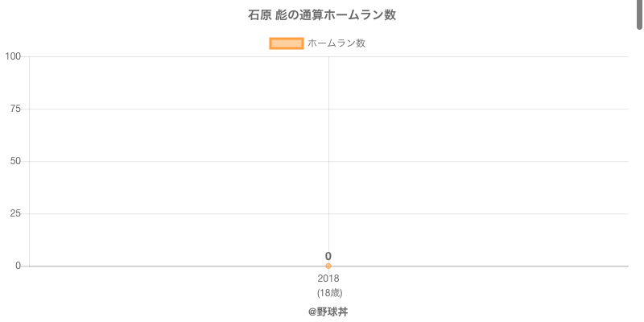Select the 2018 x-axis label
644x322 pixels.
[x=328, y=279]
